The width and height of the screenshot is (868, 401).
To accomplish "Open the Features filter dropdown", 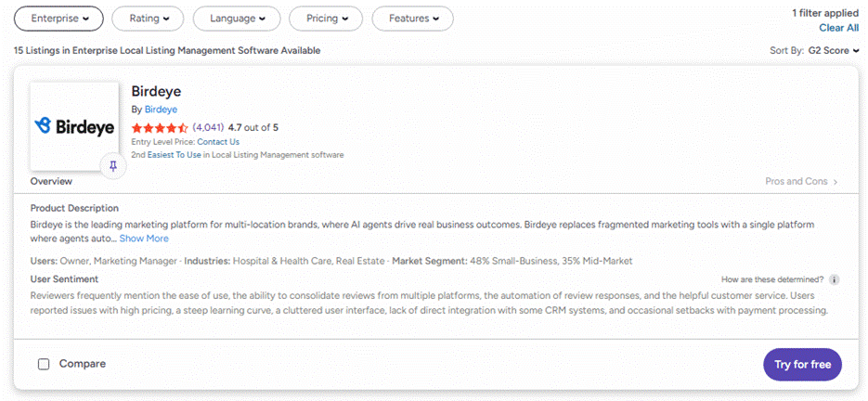I will pos(413,19).
